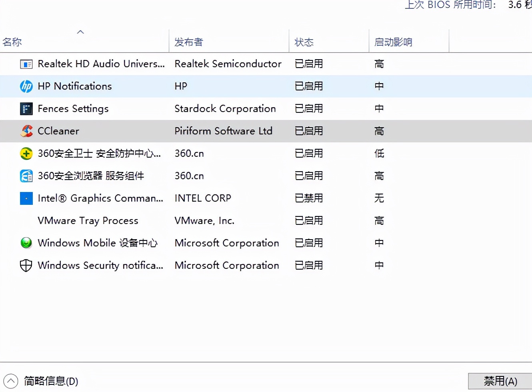Click 360.cn publisher in 360安全浏览器 row
Image resolution: width=532 pixels, height=392 pixels.
coord(189,176)
